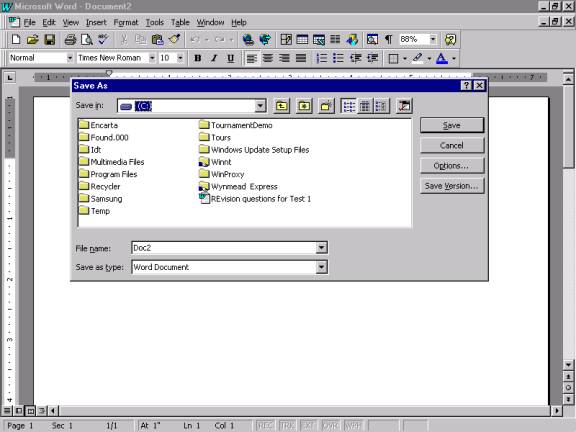Click the Document Map icon
The height and width of the screenshot is (432, 576).
[372, 39]
